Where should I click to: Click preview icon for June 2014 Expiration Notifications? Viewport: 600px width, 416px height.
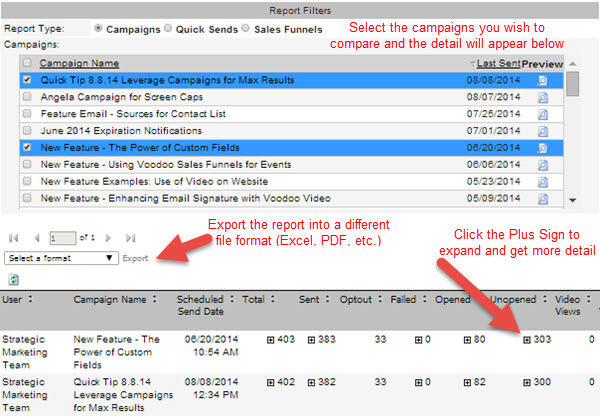pos(542,131)
